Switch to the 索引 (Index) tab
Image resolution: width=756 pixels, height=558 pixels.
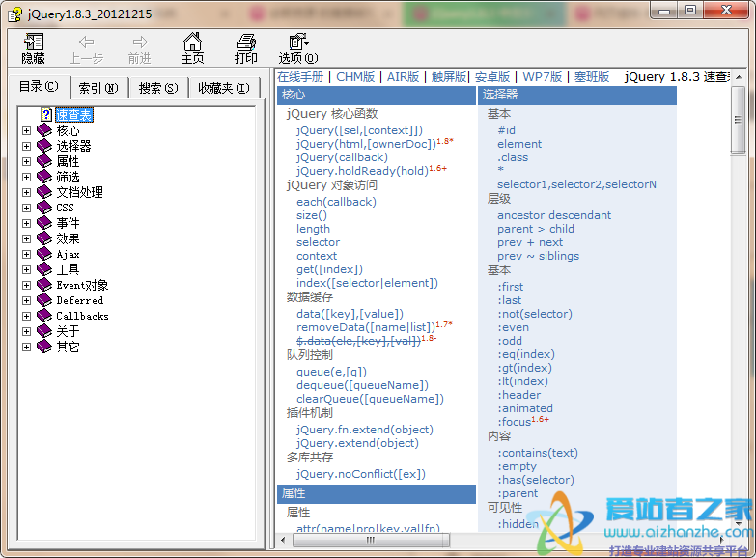click(98, 88)
